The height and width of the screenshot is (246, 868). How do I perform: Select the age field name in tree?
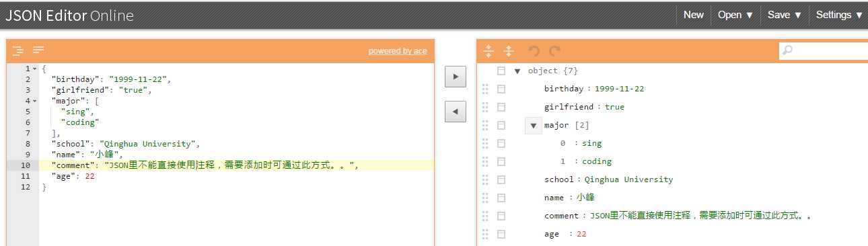coord(552,234)
